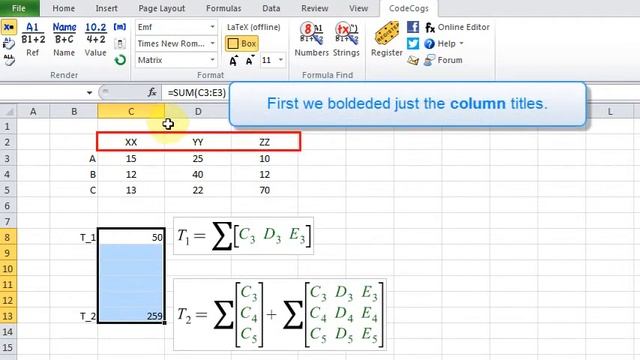Click the highlighted x= render icon

[x=9, y=27]
